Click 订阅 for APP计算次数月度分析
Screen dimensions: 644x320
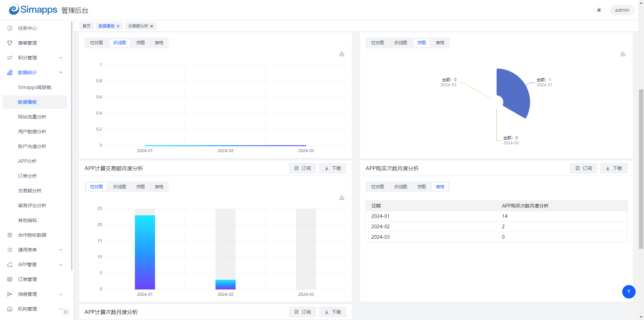(303, 312)
